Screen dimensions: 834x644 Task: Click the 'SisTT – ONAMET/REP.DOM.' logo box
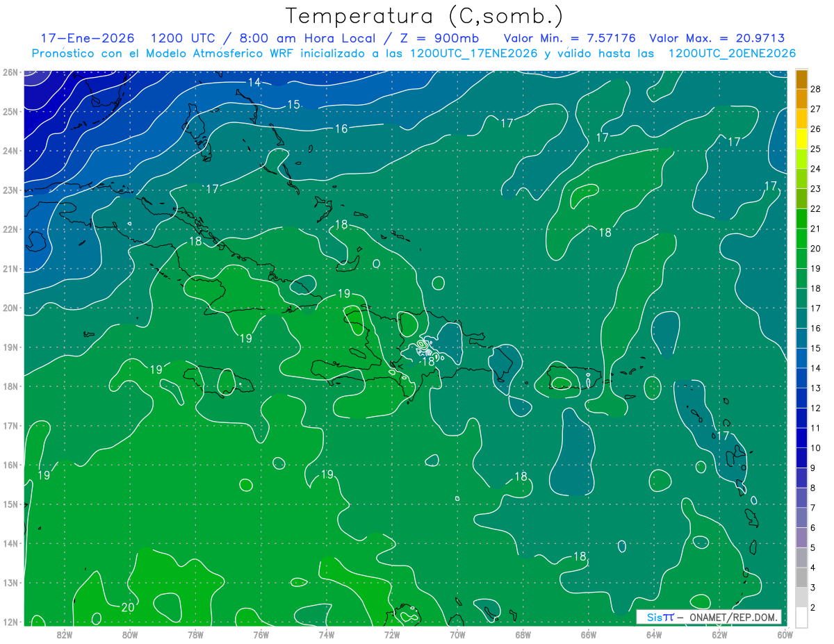[x=709, y=617]
